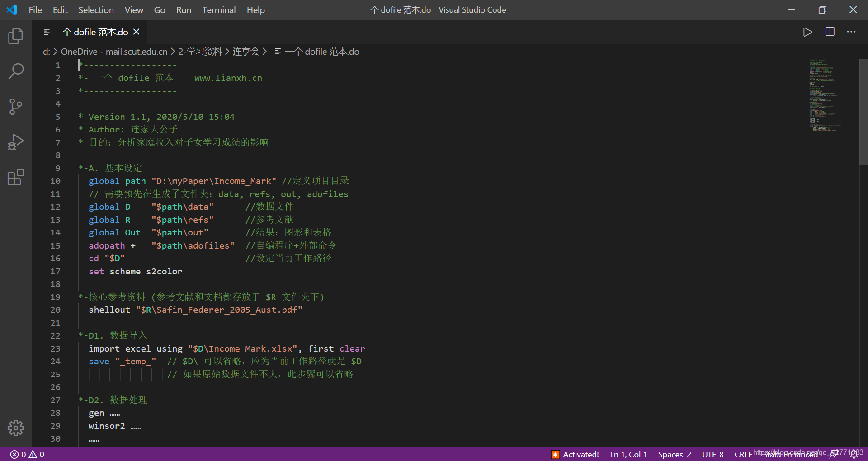The width and height of the screenshot is (868, 461).
Task: Select the 一个 dofile 范本.do tab
Action: [90, 32]
